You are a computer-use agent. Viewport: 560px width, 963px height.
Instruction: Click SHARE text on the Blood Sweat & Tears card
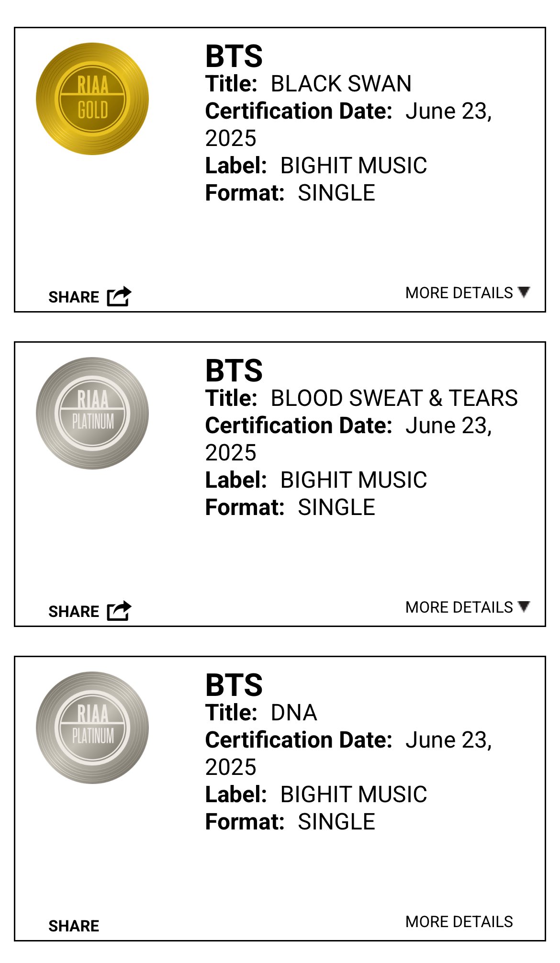click(74, 612)
